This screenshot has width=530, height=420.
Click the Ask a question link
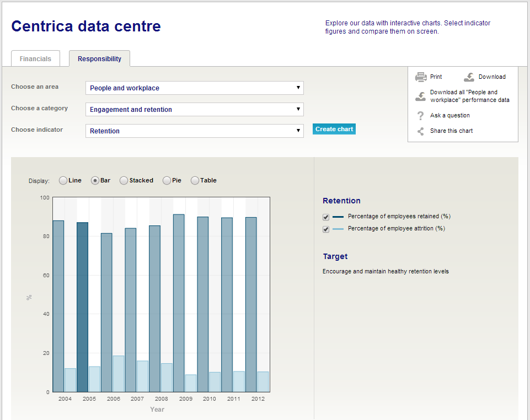450,116
